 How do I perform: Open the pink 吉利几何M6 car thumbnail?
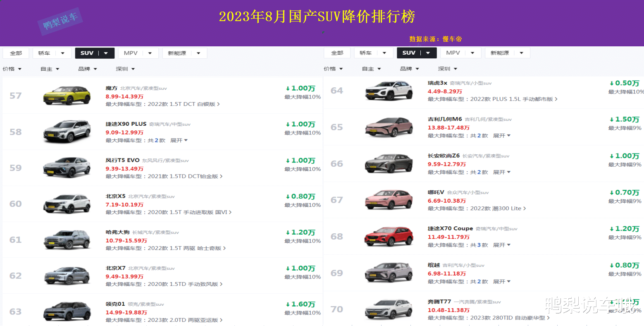click(x=389, y=127)
